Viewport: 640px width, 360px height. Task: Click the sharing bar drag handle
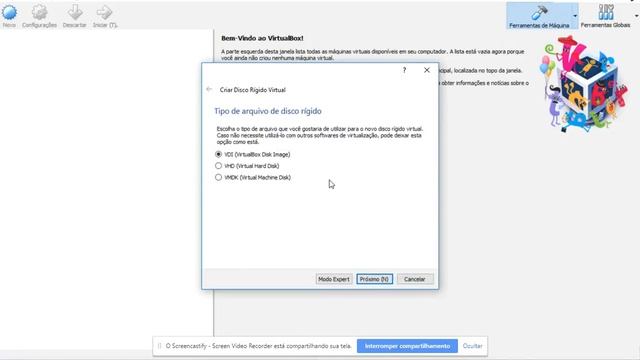coord(159,346)
